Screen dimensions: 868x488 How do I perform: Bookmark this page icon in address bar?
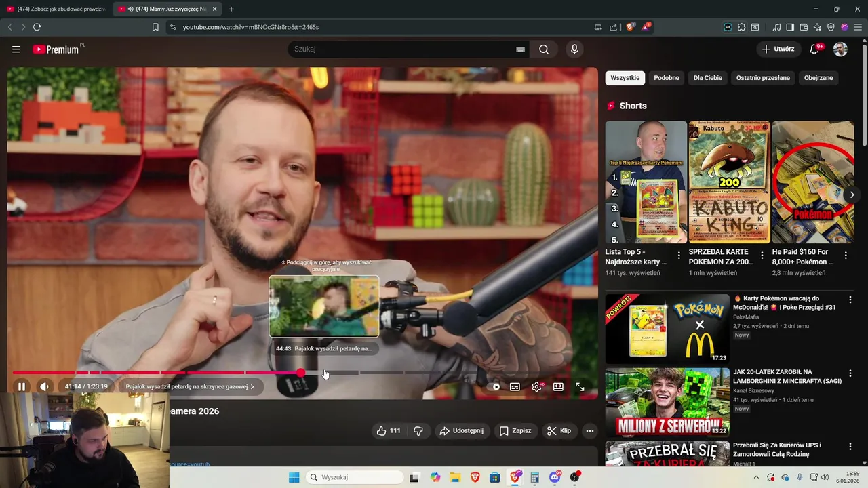click(155, 27)
